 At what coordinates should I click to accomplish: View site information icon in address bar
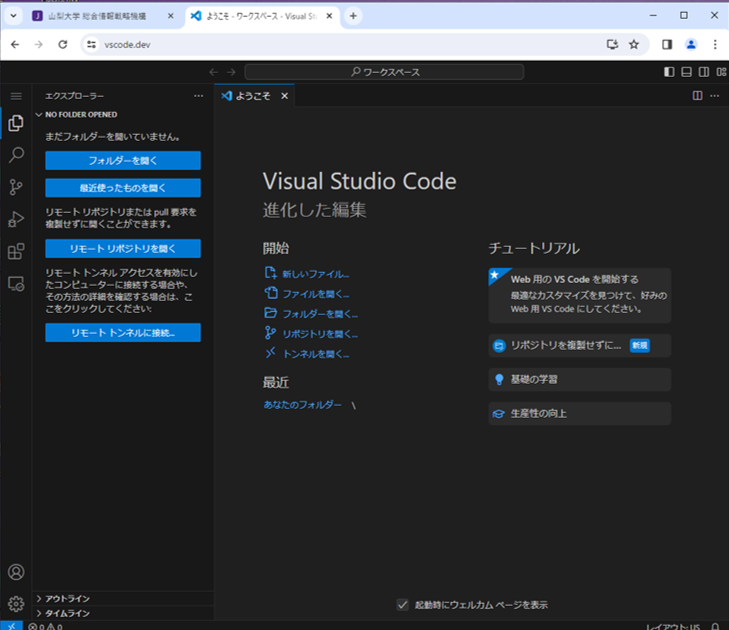(x=92, y=45)
